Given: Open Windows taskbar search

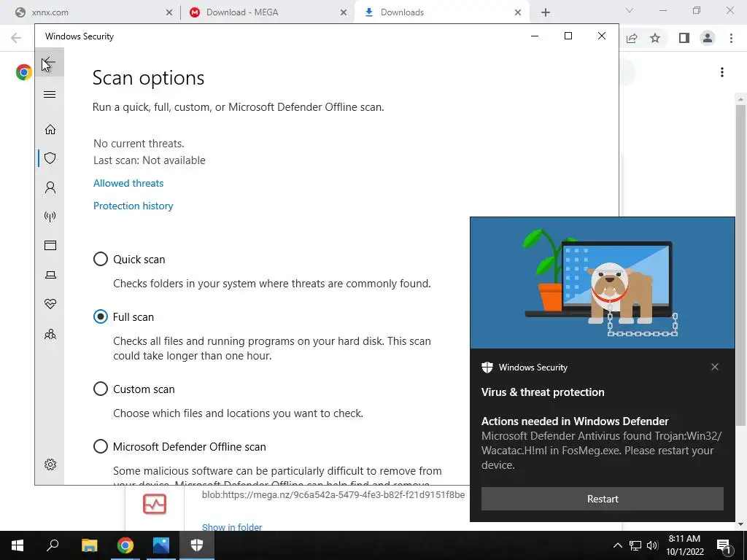Looking at the screenshot, I should click(53, 545).
